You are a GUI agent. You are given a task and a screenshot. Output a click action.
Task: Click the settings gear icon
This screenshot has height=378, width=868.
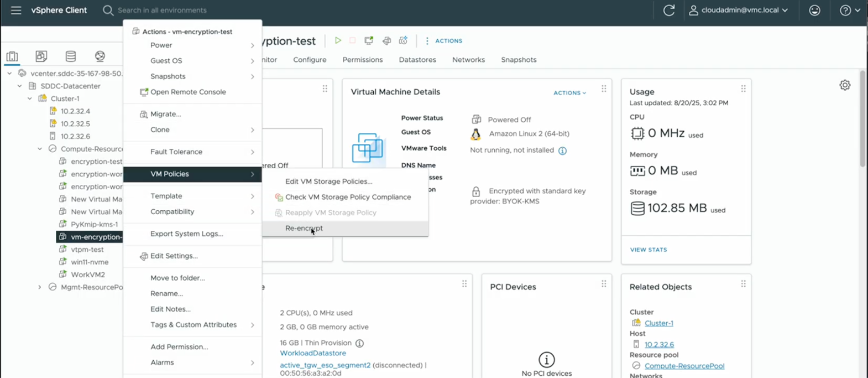(x=844, y=85)
